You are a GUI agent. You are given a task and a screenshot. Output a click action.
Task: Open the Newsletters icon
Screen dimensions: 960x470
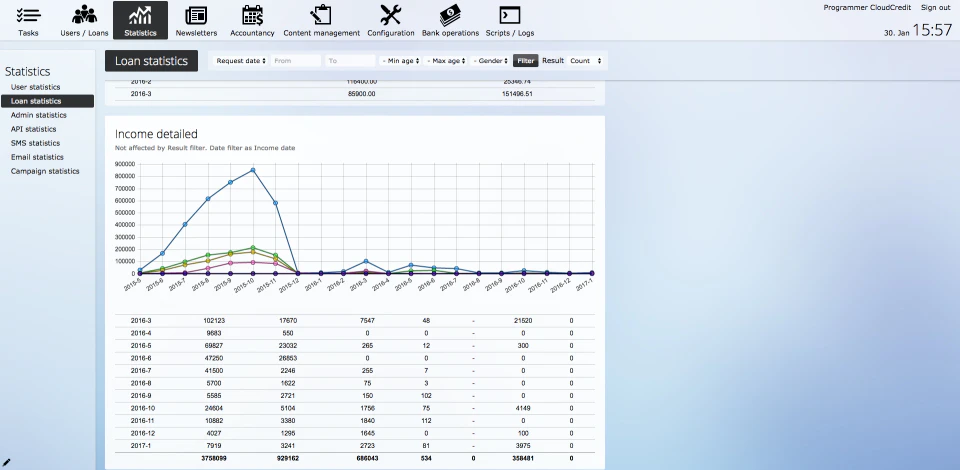(196, 15)
